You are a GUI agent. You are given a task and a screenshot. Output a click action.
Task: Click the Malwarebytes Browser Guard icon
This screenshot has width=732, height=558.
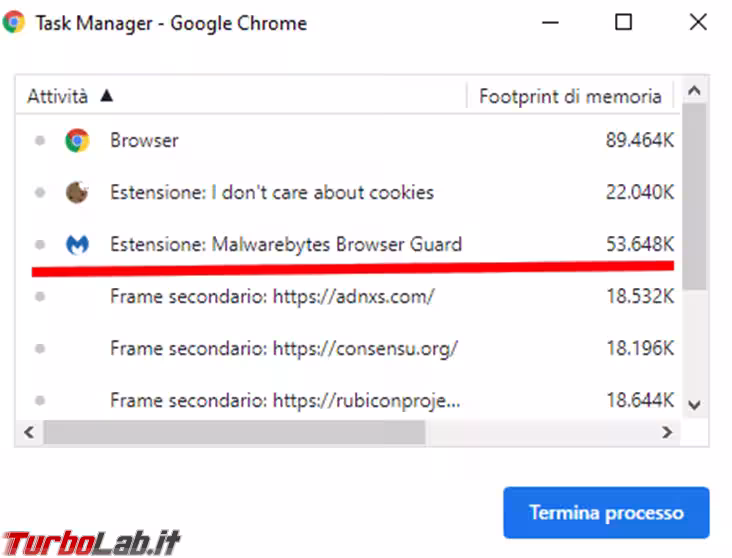(77, 244)
